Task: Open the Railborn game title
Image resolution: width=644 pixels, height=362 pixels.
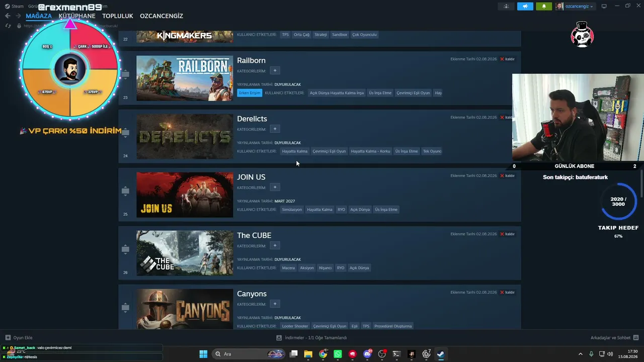Action: tap(251, 60)
